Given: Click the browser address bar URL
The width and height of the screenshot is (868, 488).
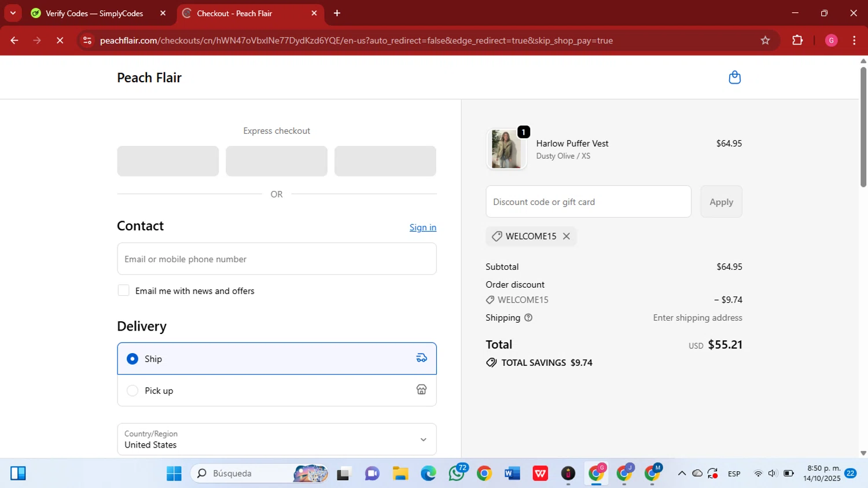Looking at the screenshot, I should tap(356, 41).
